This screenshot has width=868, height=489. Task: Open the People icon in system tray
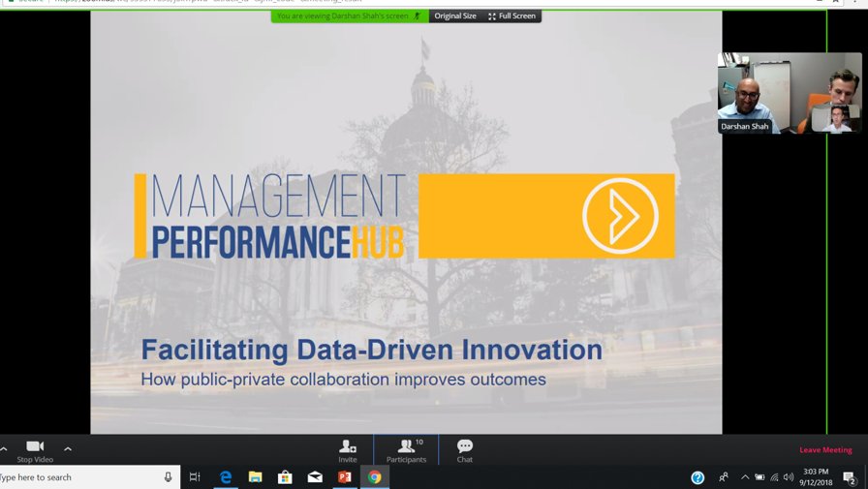(724, 476)
